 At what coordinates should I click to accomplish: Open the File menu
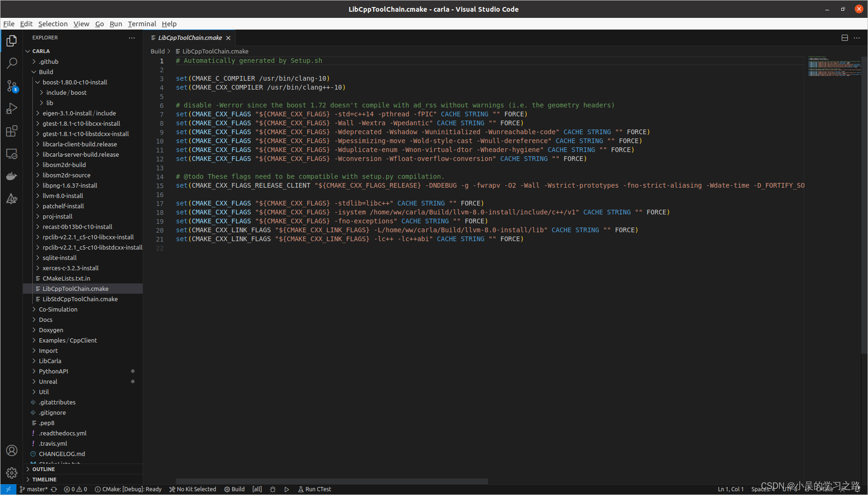[x=9, y=24]
